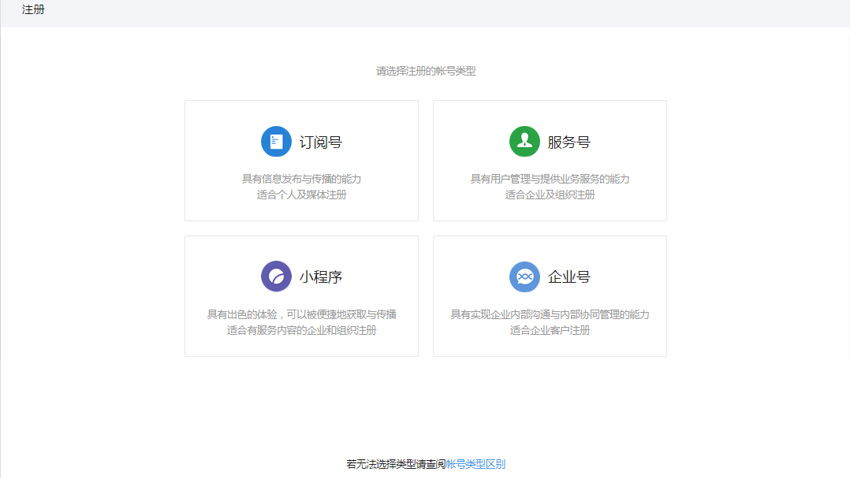The width and height of the screenshot is (850, 478).
Task: Click the 适合企业客户注册 text
Action: tap(550, 330)
